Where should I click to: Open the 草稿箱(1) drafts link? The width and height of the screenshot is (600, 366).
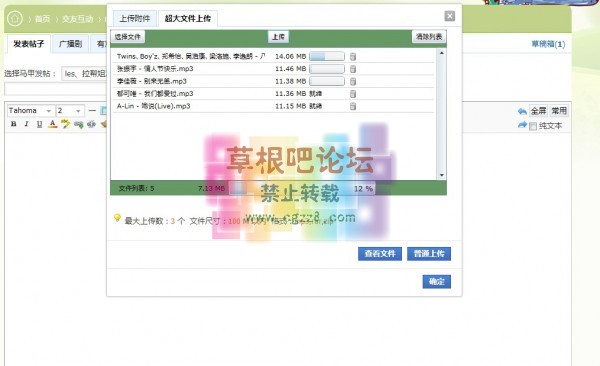pyautogui.click(x=548, y=44)
